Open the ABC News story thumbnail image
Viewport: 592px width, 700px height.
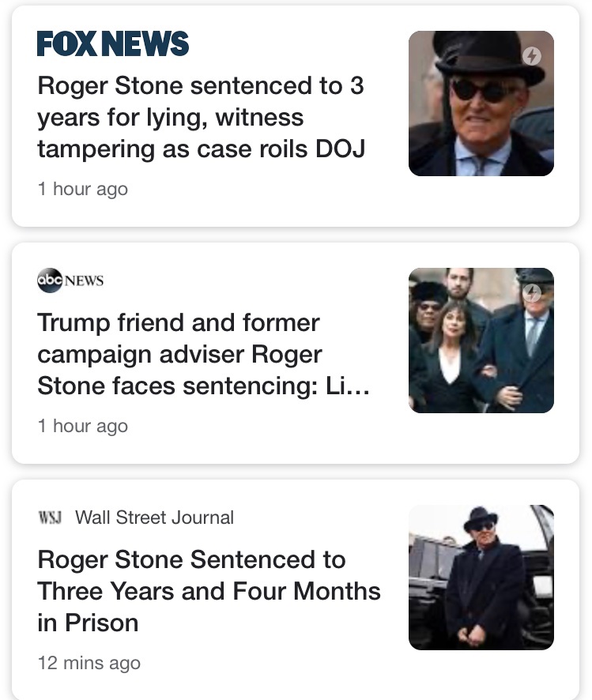coord(481,341)
